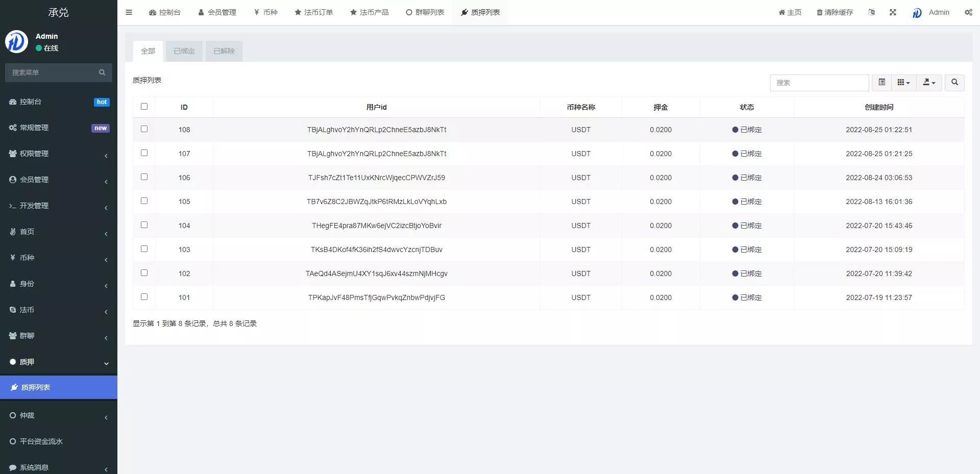Screen dimensions: 980x474
Task: Open the 法币订单 menu item
Action: click(x=313, y=12)
